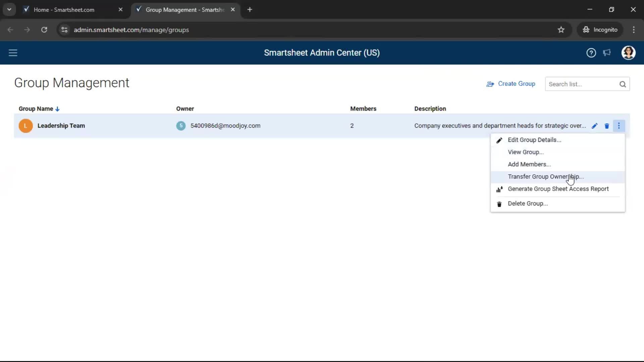
Task: Open the Help icon in the admin header
Action: click(591, 53)
